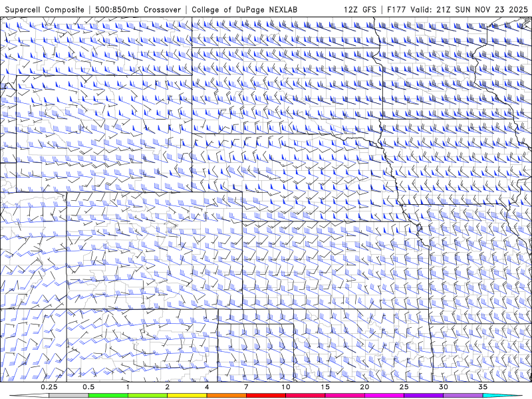This screenshot has width=532, height=399.
Task: Click the legend value 25
Action: pyautogui.click(x=404, y=387)
